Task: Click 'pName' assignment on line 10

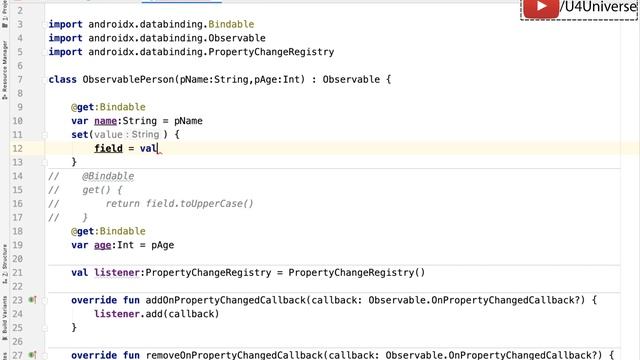Action: (x=188, y=121)
